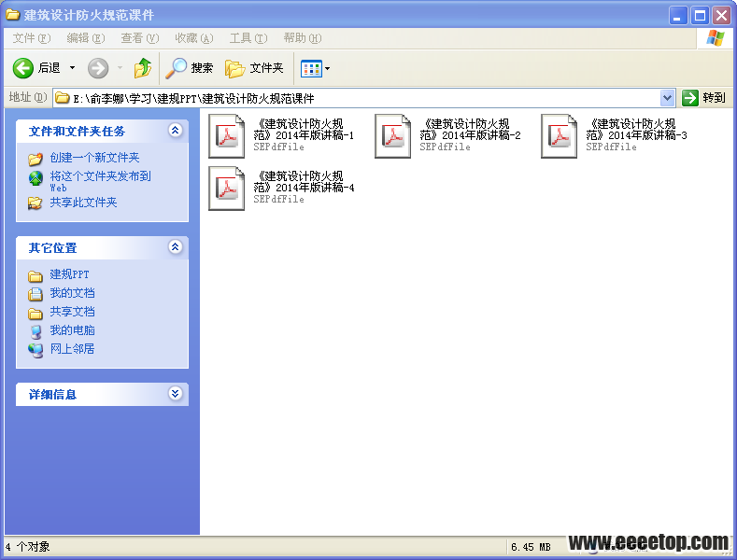Click the share folder hand icon
This screenshot has width=737, height=560.
[x=35, y=203]
